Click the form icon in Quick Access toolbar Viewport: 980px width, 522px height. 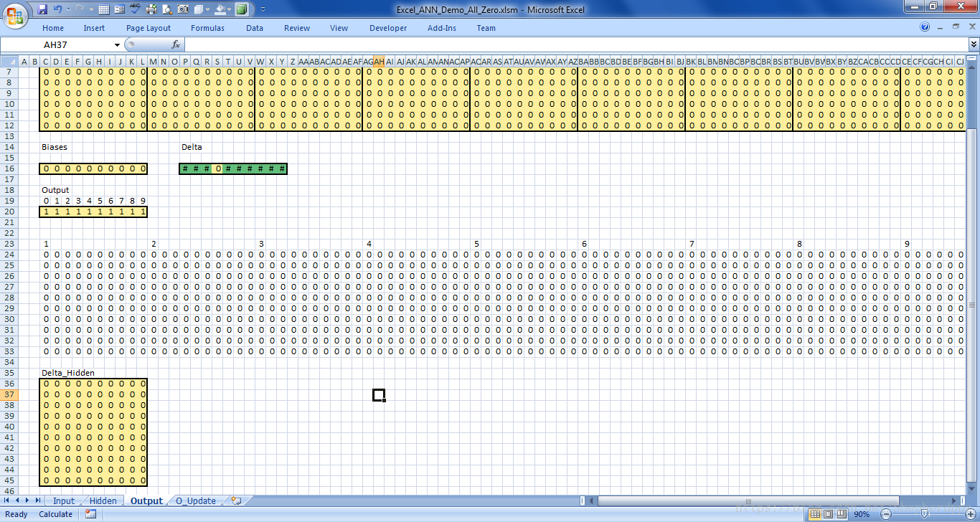[119, 9]
